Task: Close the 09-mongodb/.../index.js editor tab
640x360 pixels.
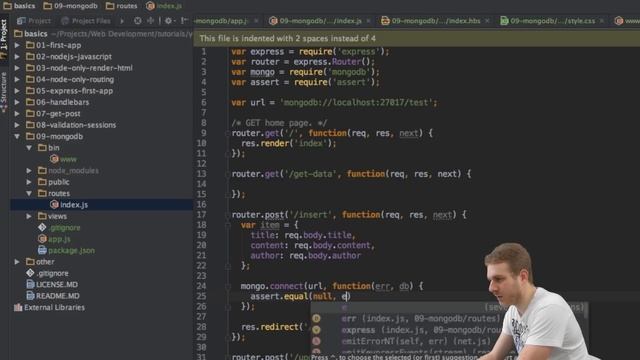Action: coord(369,20)
